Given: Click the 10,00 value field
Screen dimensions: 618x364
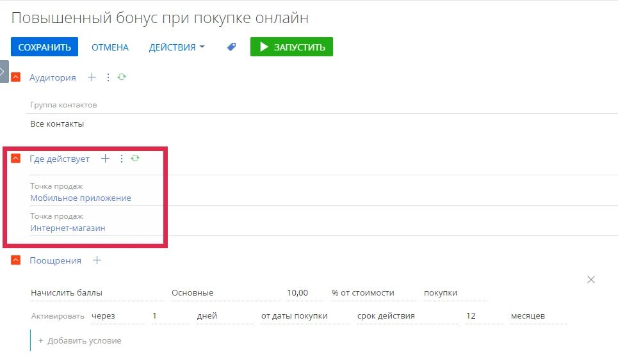Looking at the screenshot, I should [305, 293].
